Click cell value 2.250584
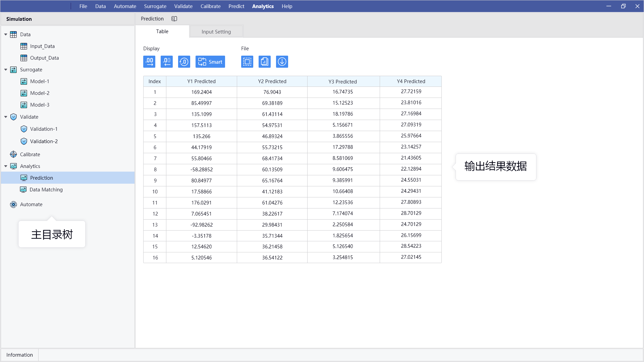This screenshot has height=362, width=644. pos(343,225)
